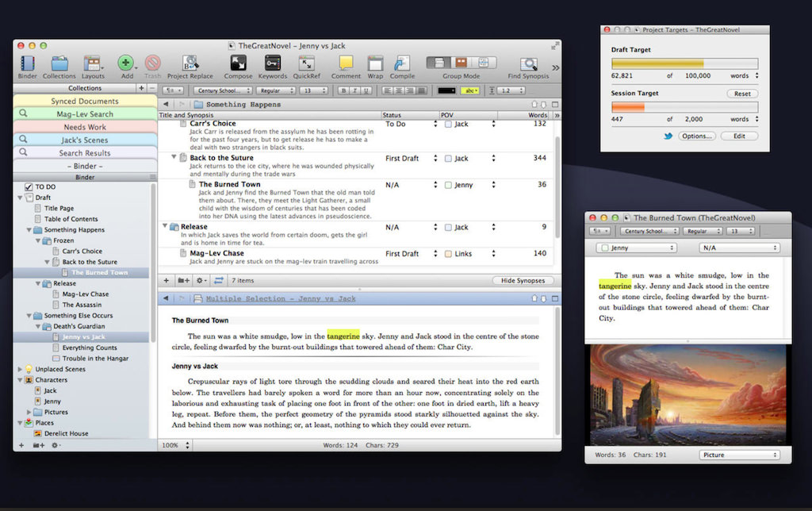Open the Picture dropdown in Burned Town window
This screenshot has height=511, width=812.
(x=739, y=455)
